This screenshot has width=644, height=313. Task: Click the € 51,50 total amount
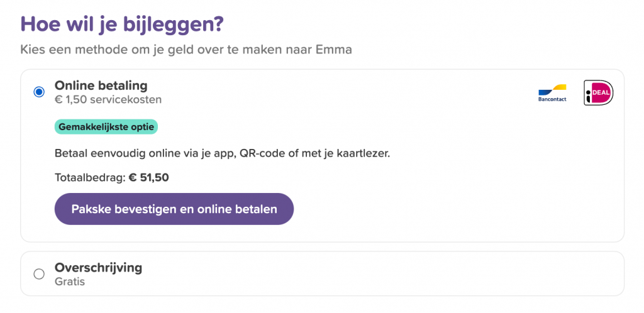[148, 178]
